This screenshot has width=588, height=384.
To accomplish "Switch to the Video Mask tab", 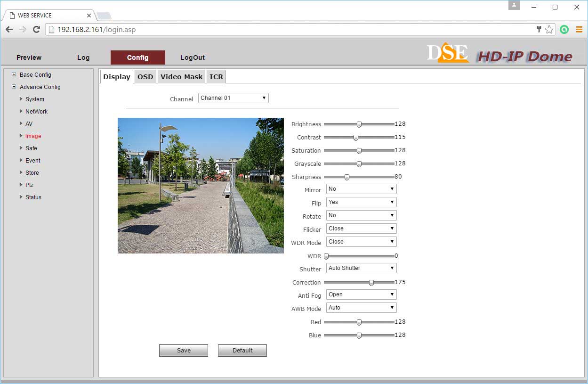I will coord(181,77).
